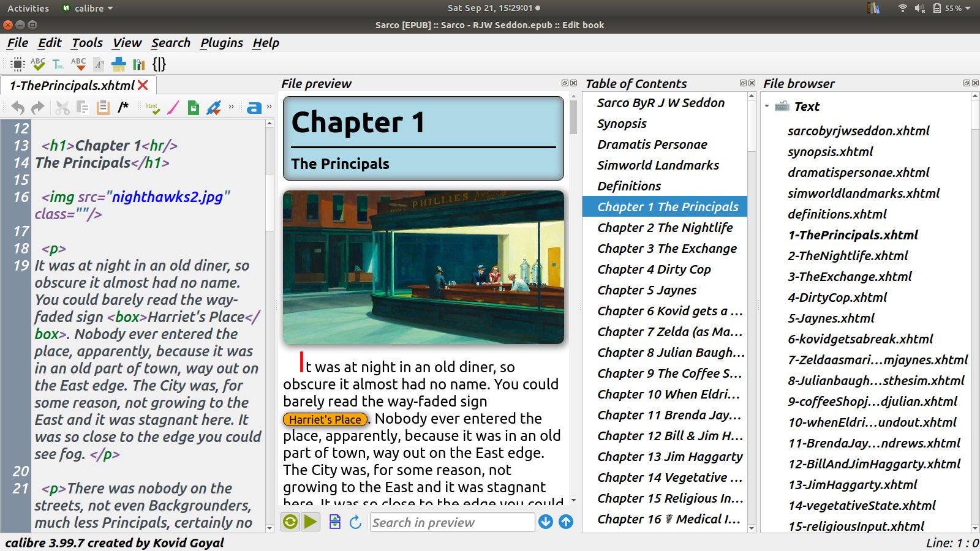980x551 pixels.
Task: Click the curly braces snippet icon
Action: pos(159,64)
